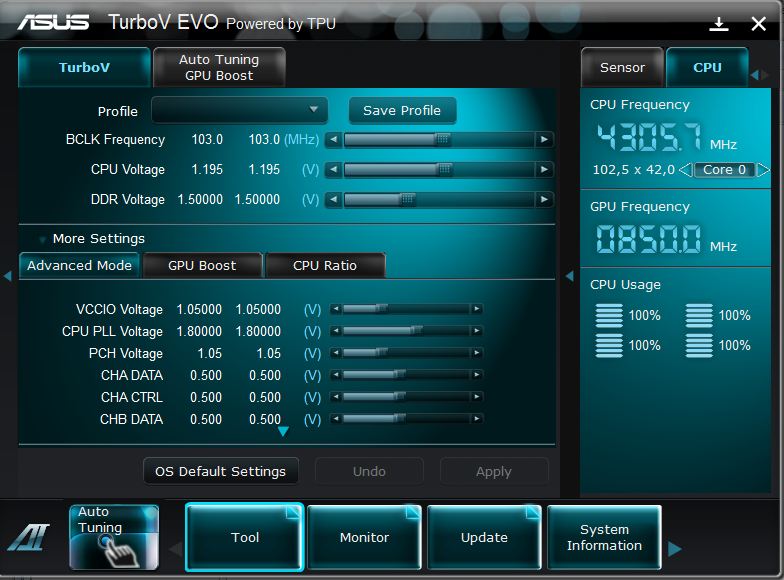Click the GPU Frequency 0850.0 readout
The image size is (784, 580).
(x=648, y=239)
